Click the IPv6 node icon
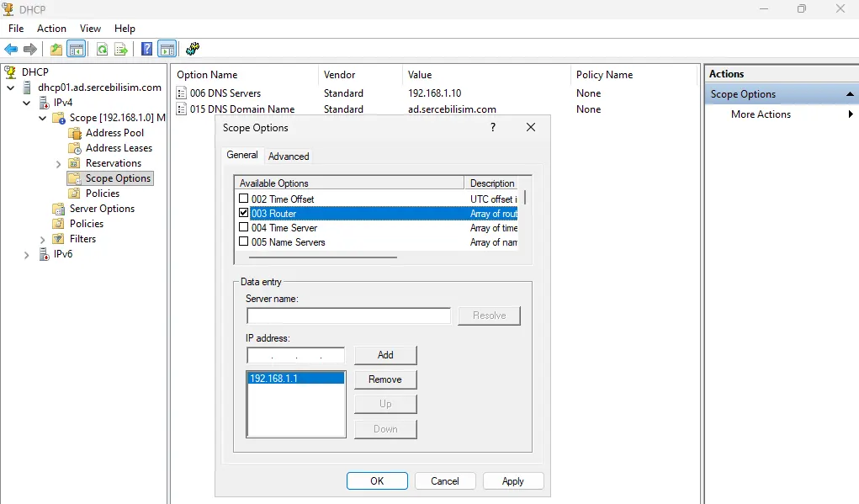Viewport: 859px width, 504px height. tap(45, 254)
